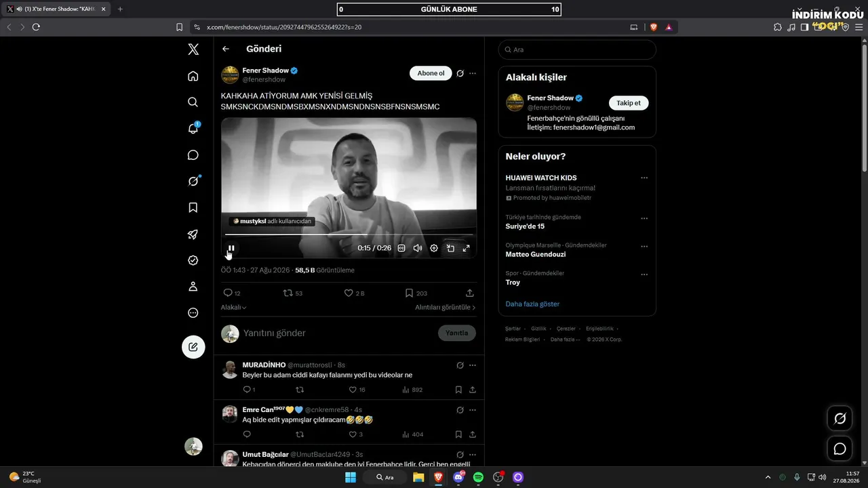This screenshot has height=488, width=868.
Task: Expand the footer 'Daha fazla' menu
Action: (565, 340)
